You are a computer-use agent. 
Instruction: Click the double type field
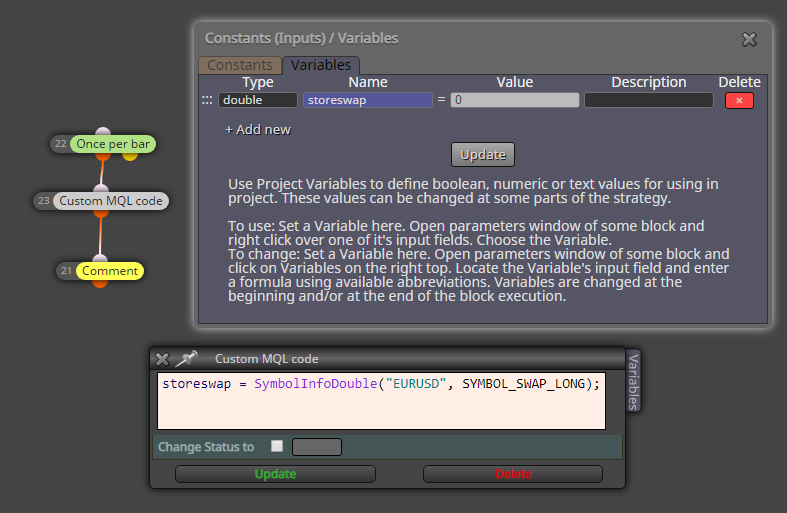click(257, 100)
